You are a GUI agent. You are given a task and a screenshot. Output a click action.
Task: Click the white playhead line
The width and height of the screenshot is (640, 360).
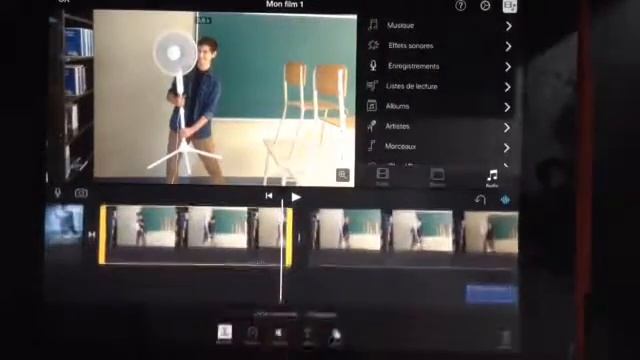pyautogui.click(x=282, y=251)
